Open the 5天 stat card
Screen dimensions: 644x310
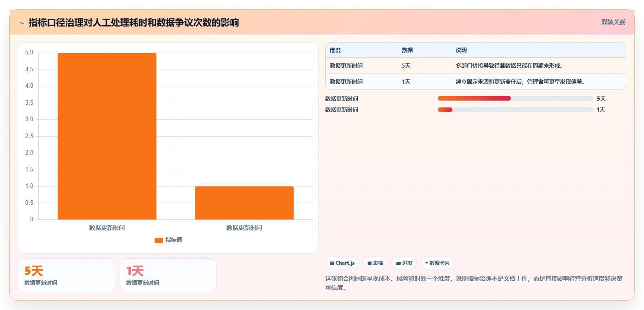click(x=66, y=275)
